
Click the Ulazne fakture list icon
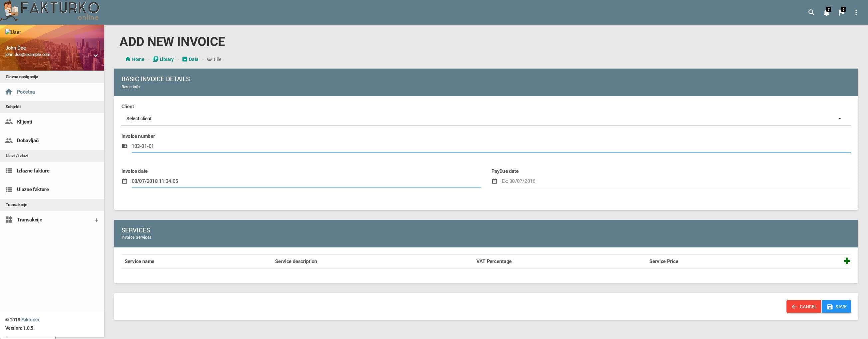[9, 189]
